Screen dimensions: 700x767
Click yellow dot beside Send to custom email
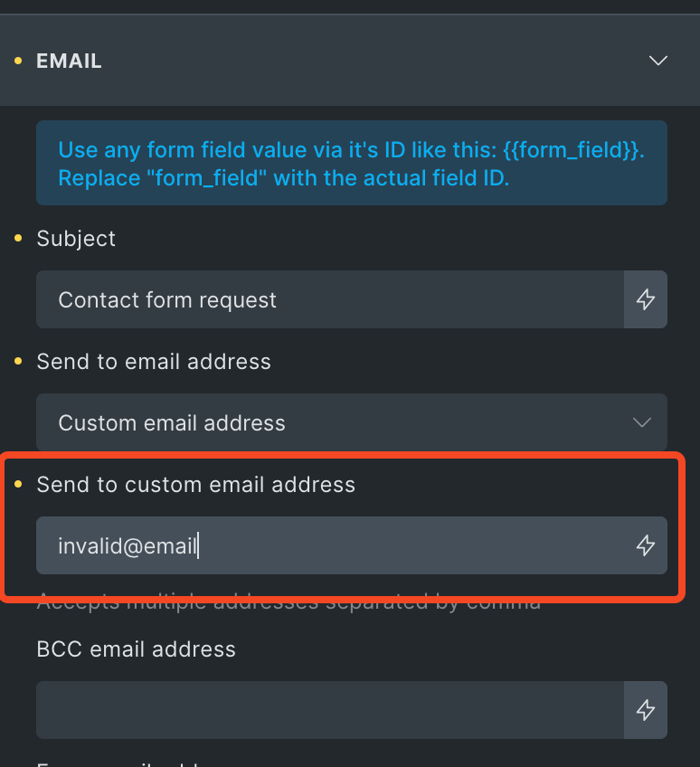click(x=18, y=484)
